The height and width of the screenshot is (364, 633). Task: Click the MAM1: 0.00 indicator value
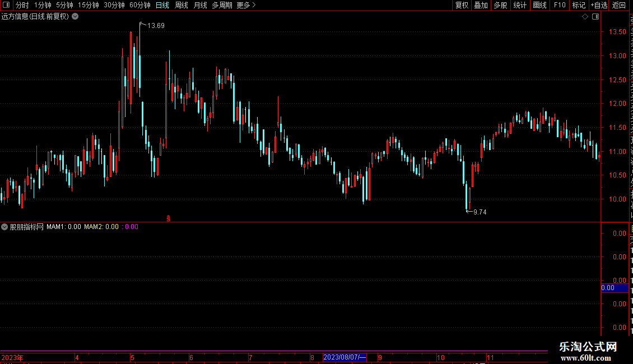pos(64,227)
